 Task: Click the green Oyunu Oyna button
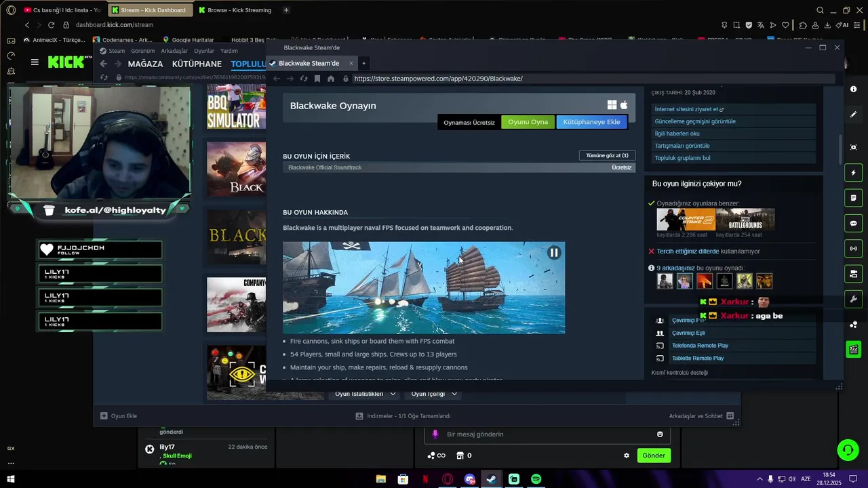[528, 122]
